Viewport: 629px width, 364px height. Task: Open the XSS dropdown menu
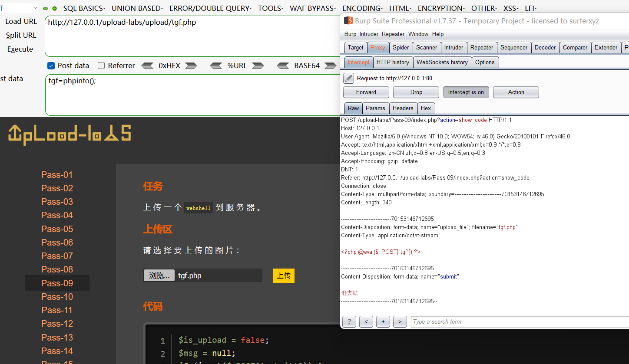[511, 8]
